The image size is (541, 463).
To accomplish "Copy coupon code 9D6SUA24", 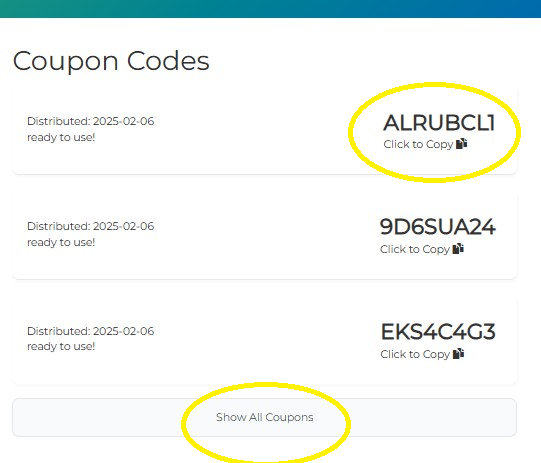I will coord(437,227).
